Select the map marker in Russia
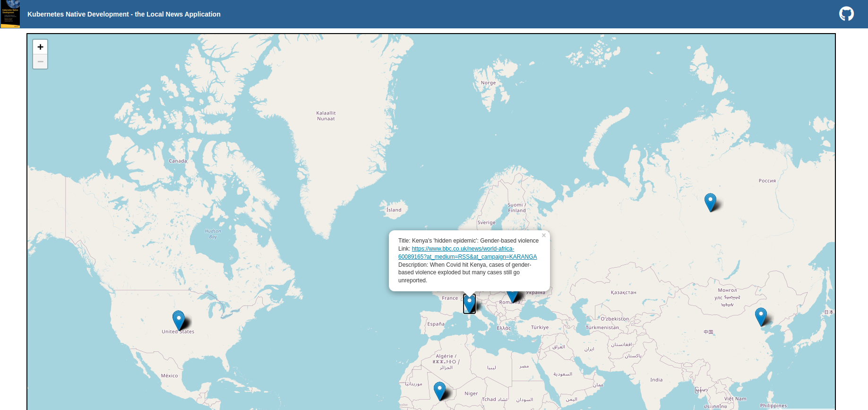Image resolution: width=868 pixels, height=410 pixels. 710,202
